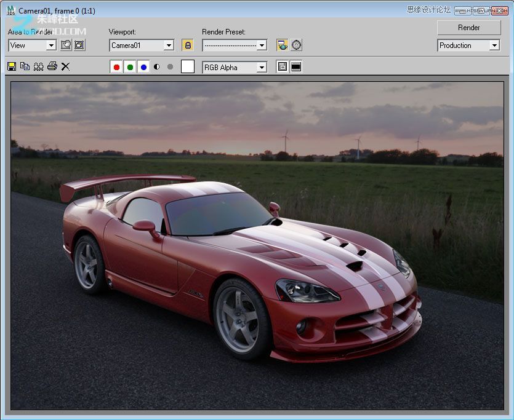Click the Auto Region Selected icon
The image size is (514, 420).
[79, 45]
